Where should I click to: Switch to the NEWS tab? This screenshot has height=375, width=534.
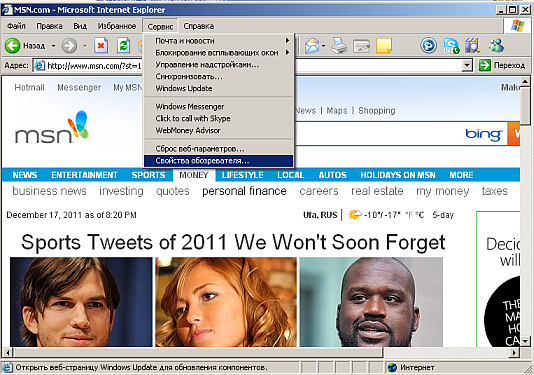(25, 175)
